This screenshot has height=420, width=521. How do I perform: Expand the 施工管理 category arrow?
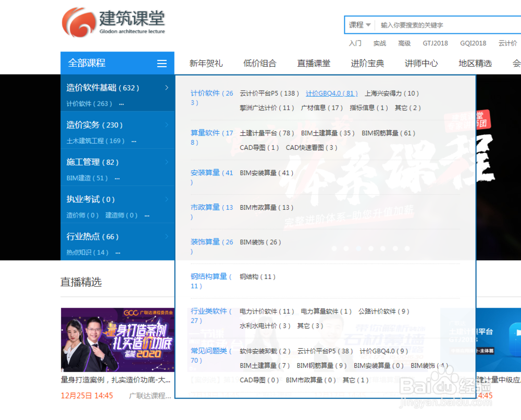(x=167, y=162)
